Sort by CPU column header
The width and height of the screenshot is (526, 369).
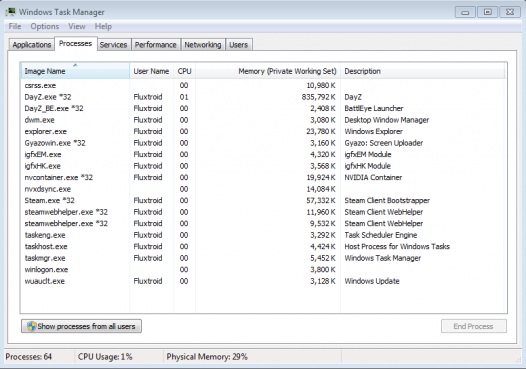point(185,71)
